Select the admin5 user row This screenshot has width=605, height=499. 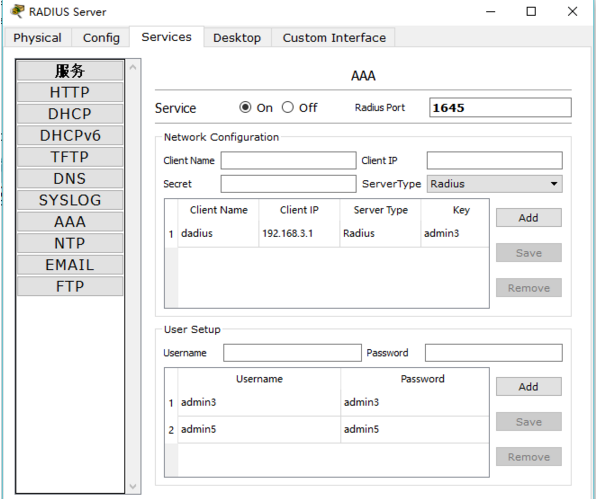click(x=260, y=430)
